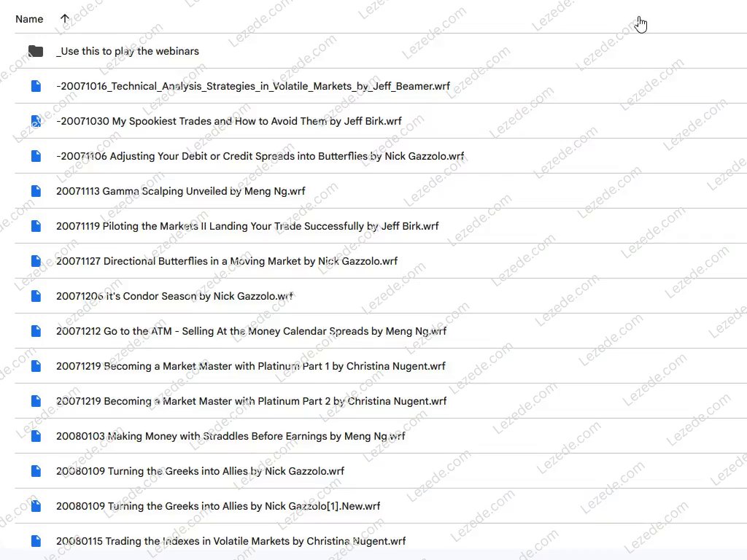Viewport: 747px width, 560px height.
Task: Select 20071127 Directional Butterflies file name
Action: 227,261
